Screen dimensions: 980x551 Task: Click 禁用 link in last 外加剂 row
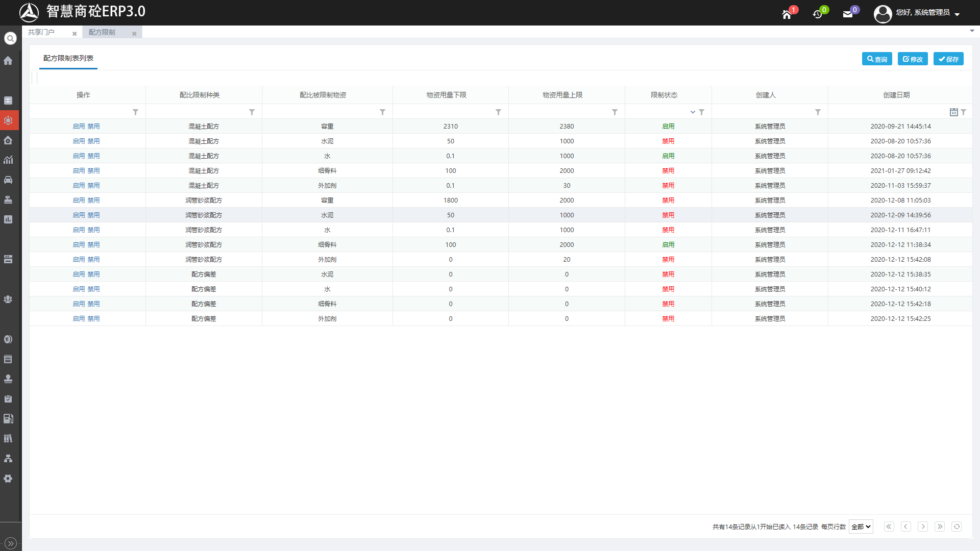(x=93, y=319)
